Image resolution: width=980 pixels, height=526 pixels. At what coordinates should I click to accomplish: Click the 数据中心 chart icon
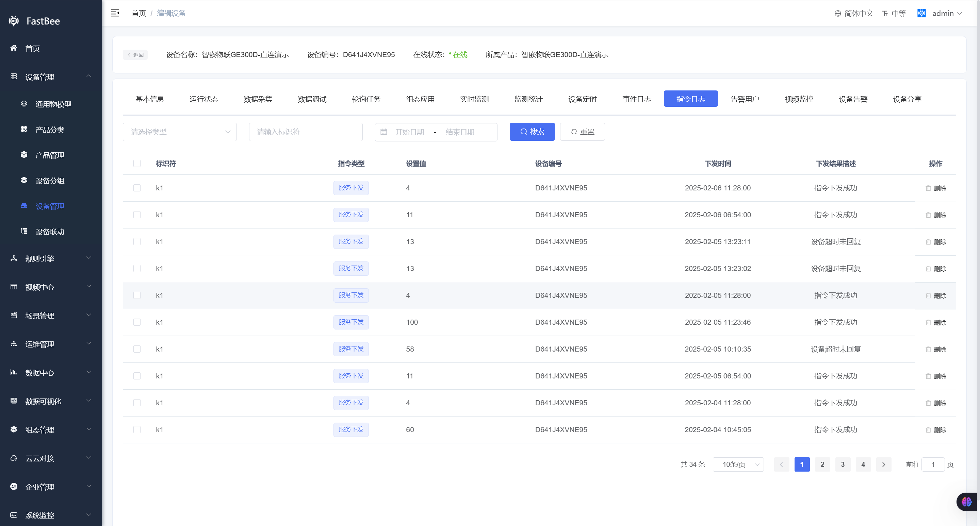pos(14,372)
